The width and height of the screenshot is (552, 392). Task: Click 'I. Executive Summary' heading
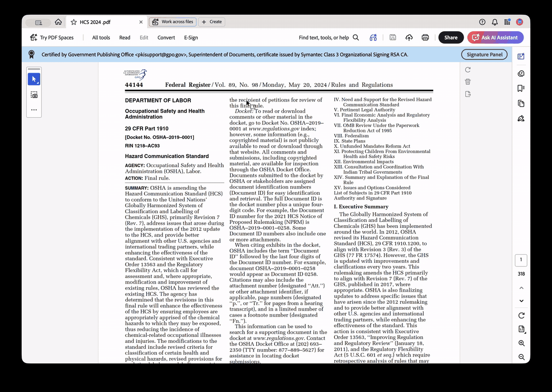[361, 207]
